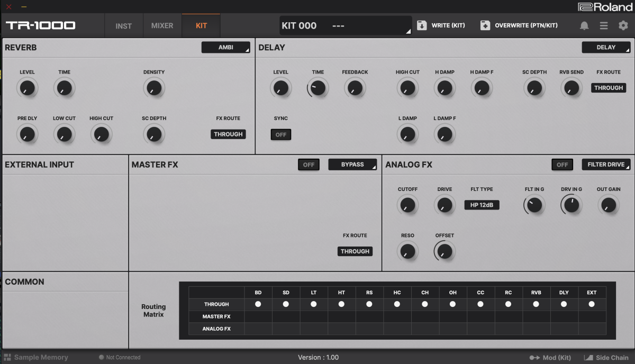Set ANALOG FX routing for OH
The height and width of the screenshot is (364, 635).
click(452, 329)
